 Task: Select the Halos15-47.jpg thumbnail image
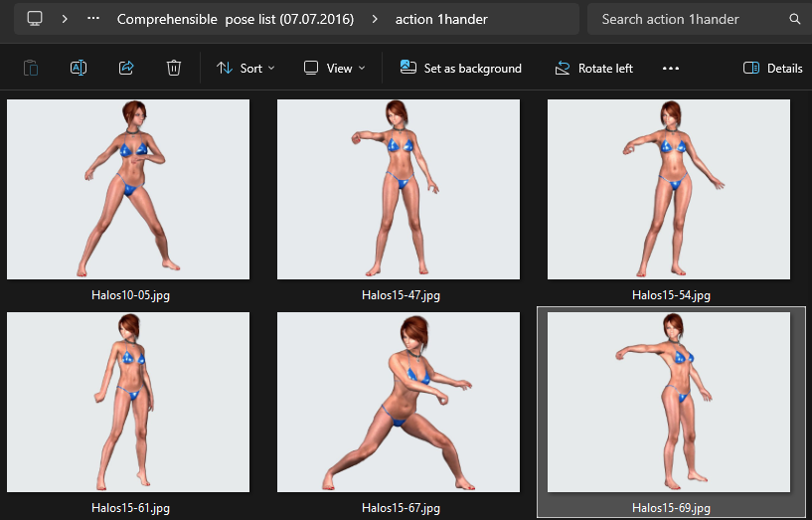(399, 190)
